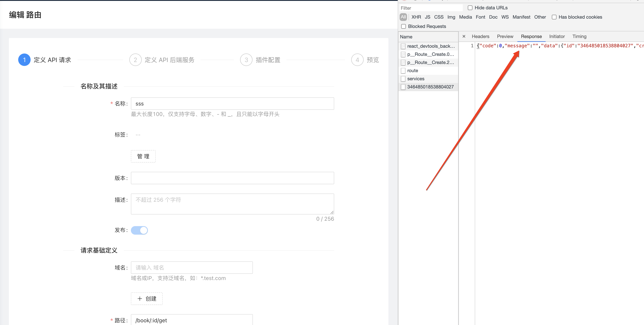Click the 创建 add domain button

point(147,298)
